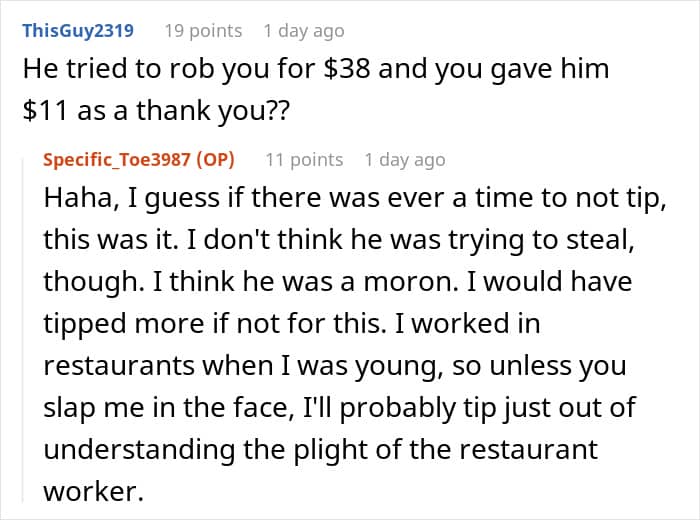Open timestamp link on Specific_Toe3987's reply

405,160
